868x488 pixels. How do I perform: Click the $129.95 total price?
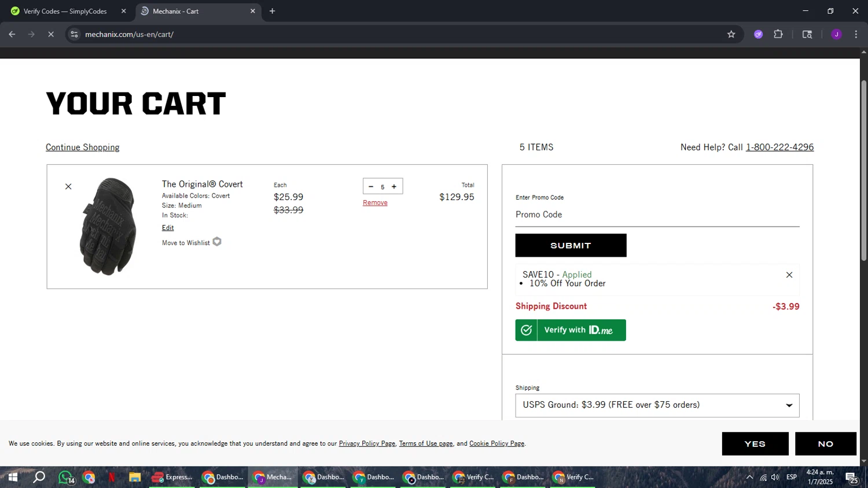(x=457, y=197)
